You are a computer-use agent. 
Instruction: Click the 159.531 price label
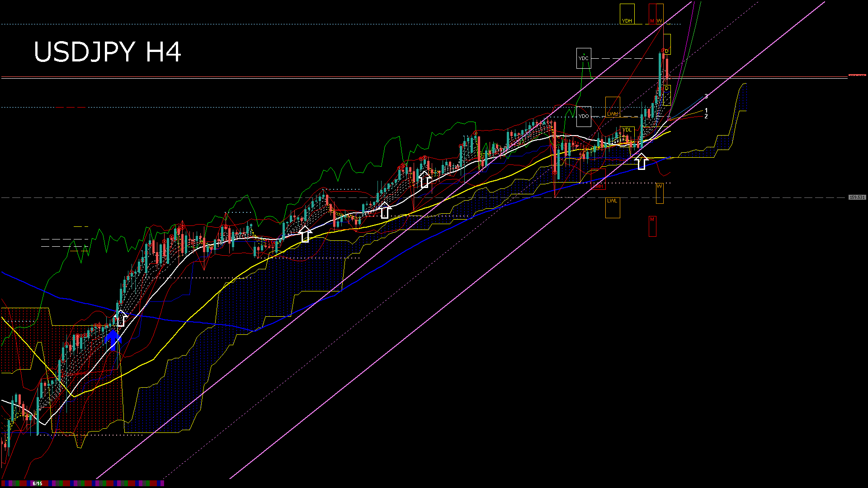click(857, 197)
